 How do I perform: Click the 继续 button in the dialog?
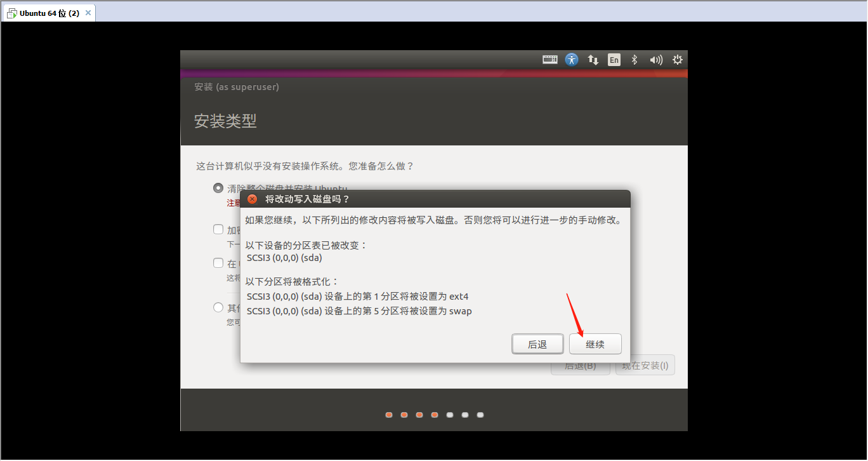click(595, 344)
